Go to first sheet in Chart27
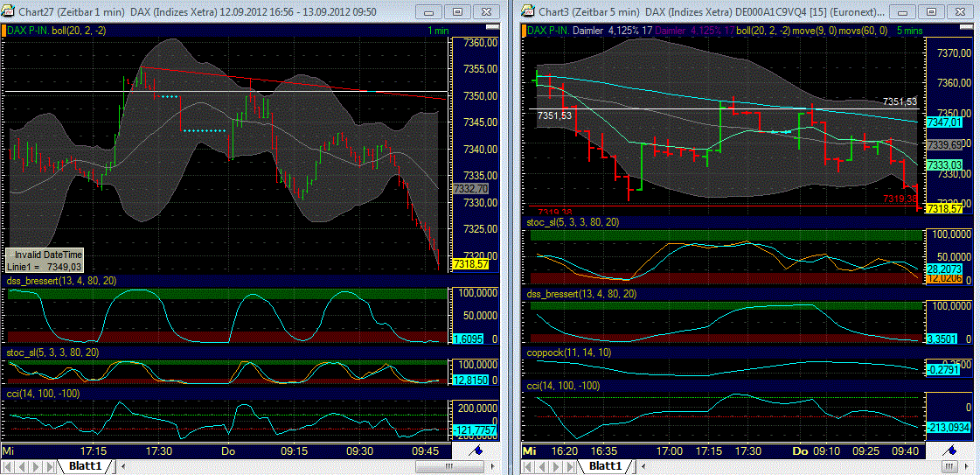 [x=8, y=466]
